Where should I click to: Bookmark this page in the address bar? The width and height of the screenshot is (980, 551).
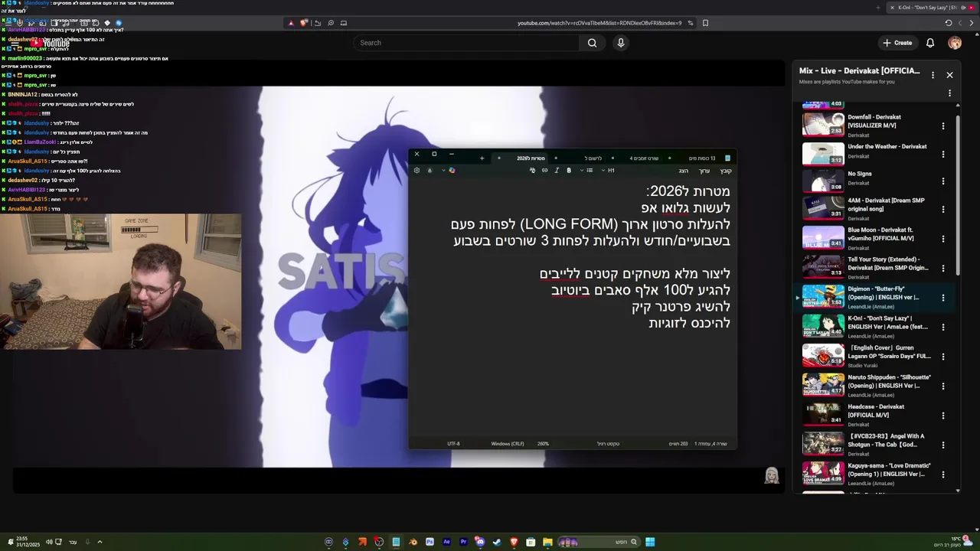point(705,23)
